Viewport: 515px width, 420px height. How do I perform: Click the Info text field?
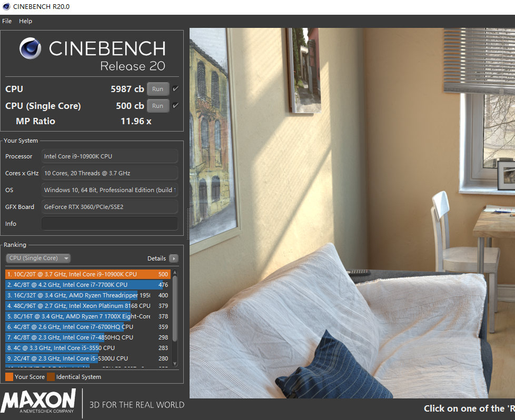[x=110, y=224]
